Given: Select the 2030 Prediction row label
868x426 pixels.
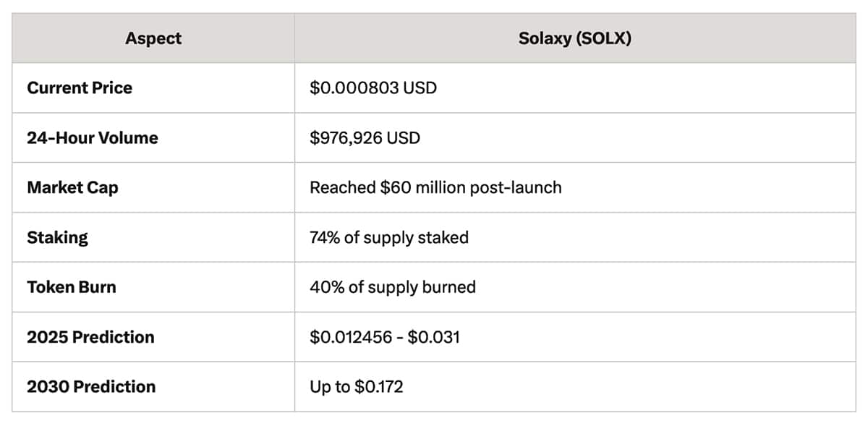Looking at the screenshot, I should (91, 387).
